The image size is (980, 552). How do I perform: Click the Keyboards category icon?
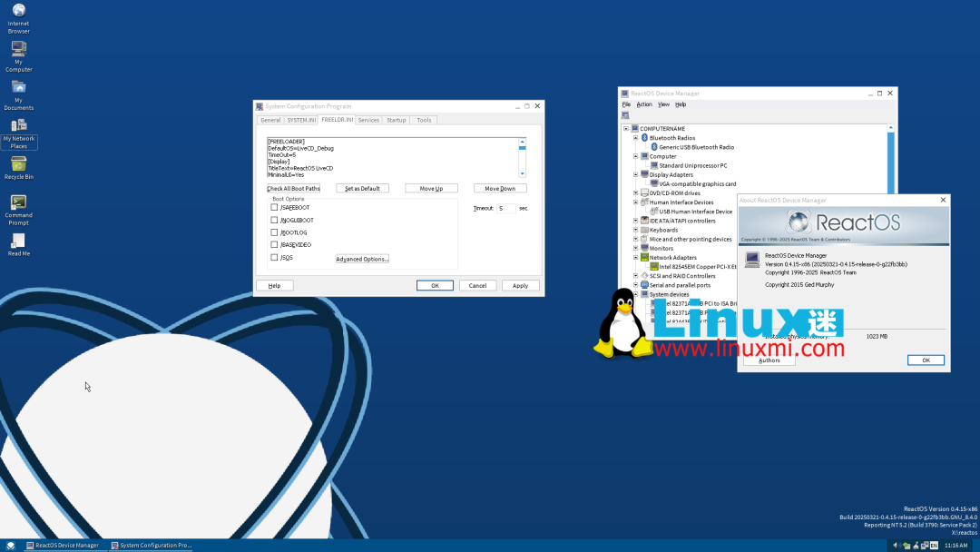644,230
